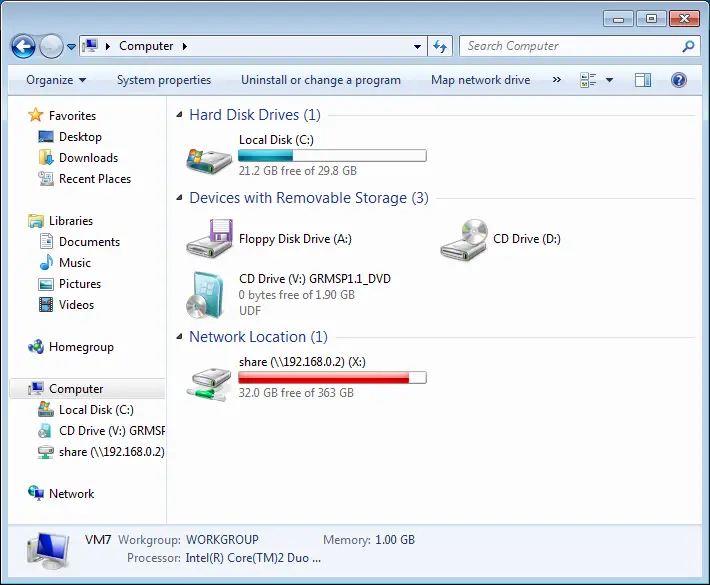Go back with the Back arrow button
The image size is (710, 585).
tap(23, 46)
